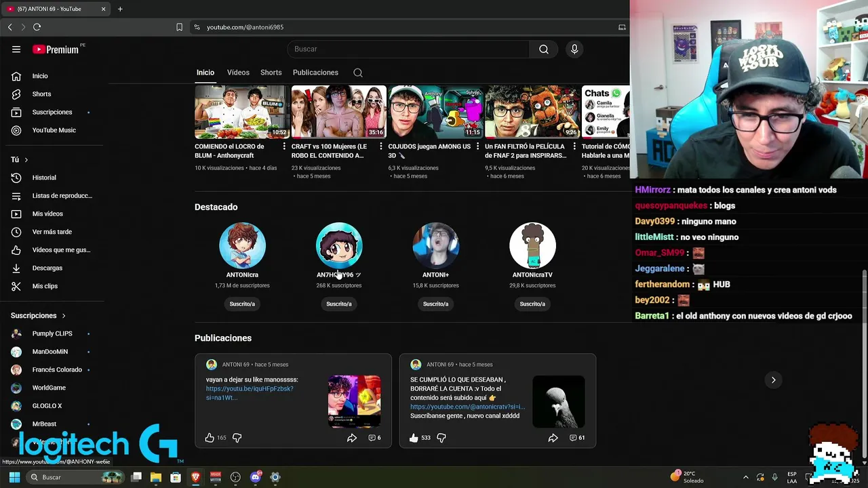Open File Explorer from the taskbar
The height and width of the screenshot is (488, 868).
coord(156,477)
